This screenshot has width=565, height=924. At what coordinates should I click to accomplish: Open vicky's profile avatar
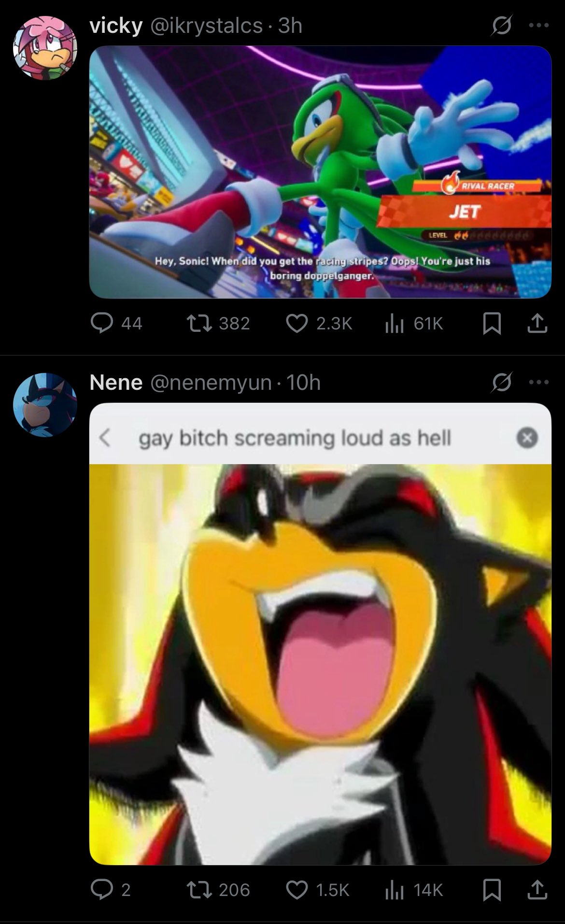point(45,48)
